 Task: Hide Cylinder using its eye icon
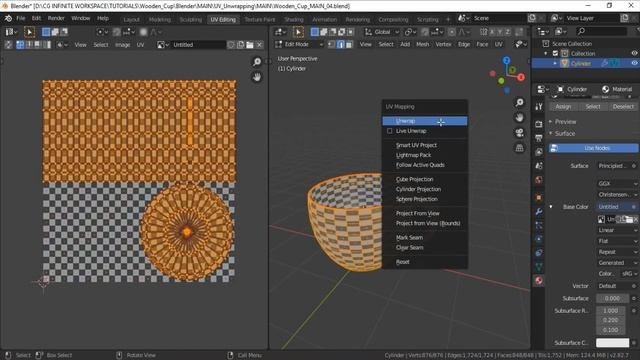(634, 63)
